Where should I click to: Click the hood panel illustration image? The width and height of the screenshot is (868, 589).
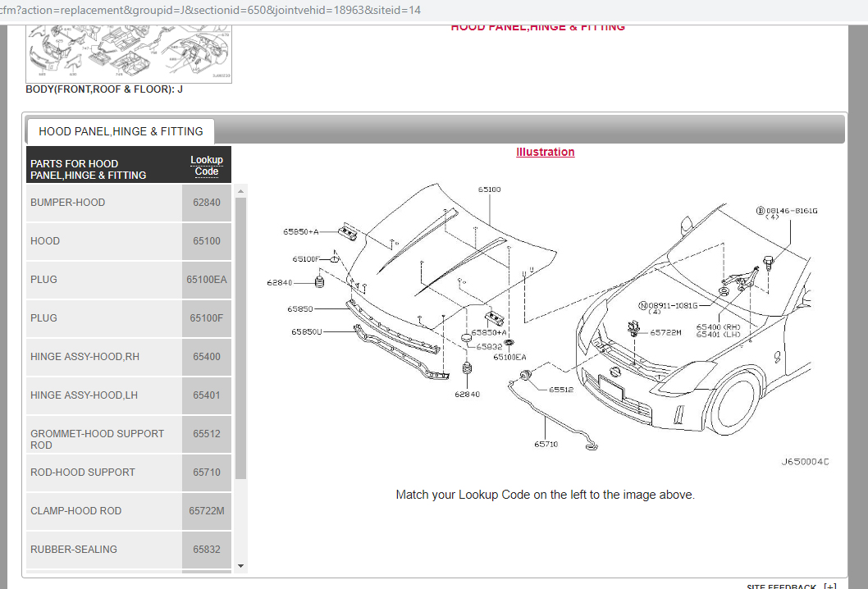[x=547, y=324]
